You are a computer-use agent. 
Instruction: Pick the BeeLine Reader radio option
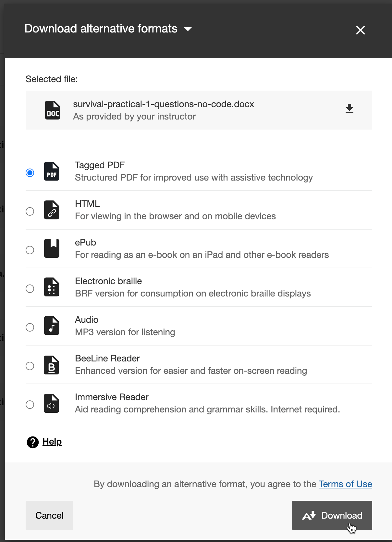30,366
